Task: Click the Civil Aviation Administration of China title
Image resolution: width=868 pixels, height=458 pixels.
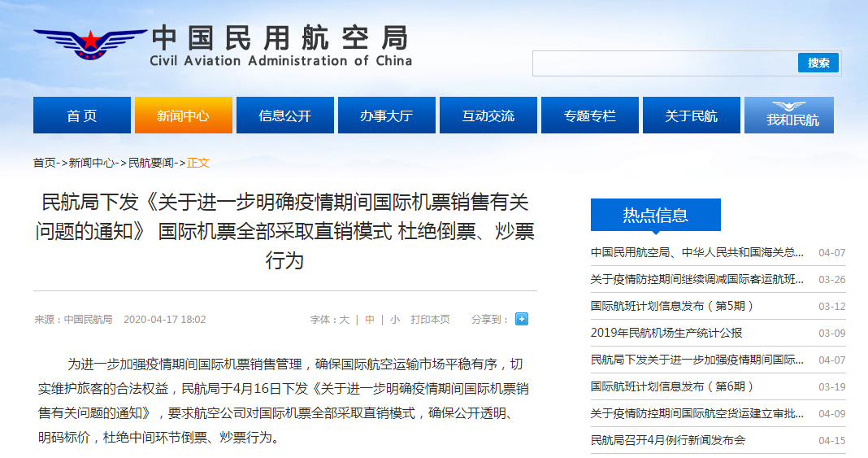Action: pos(281,61)
